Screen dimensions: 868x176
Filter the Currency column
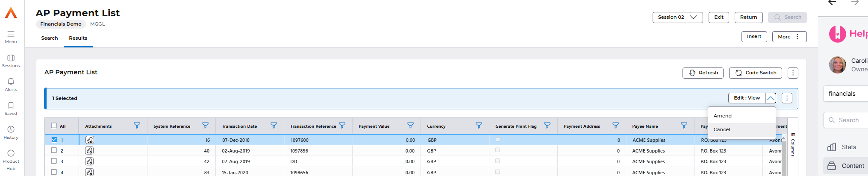[x=479, y=126]
